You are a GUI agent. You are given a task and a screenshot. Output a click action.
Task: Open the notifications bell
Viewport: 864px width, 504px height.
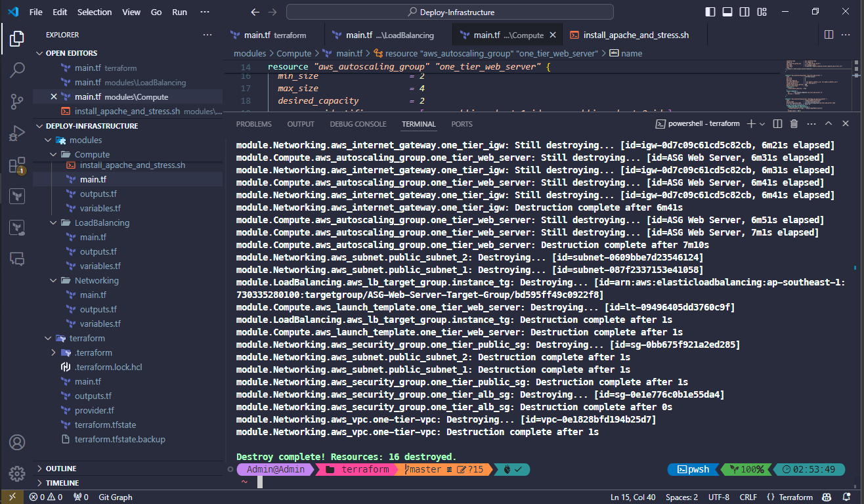coord(847,497)
